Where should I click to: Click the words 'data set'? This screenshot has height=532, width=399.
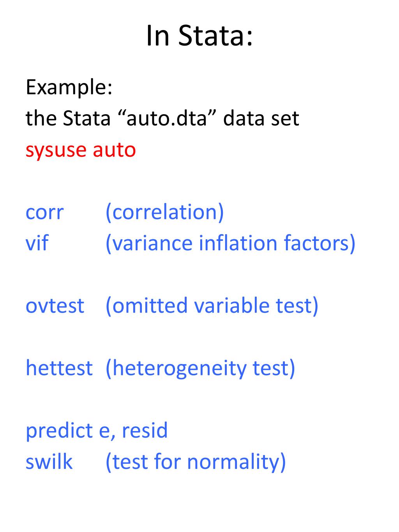pos(261,118)
